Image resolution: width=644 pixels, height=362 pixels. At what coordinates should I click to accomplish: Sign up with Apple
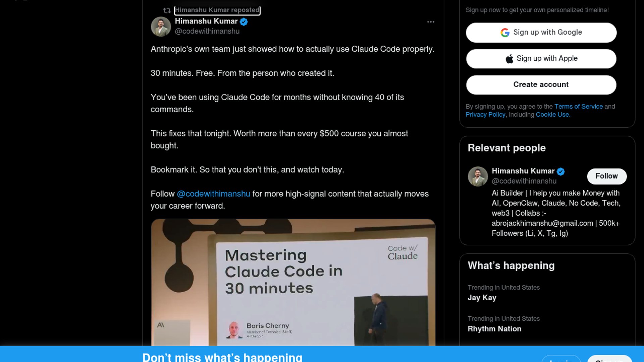point(541,59)
